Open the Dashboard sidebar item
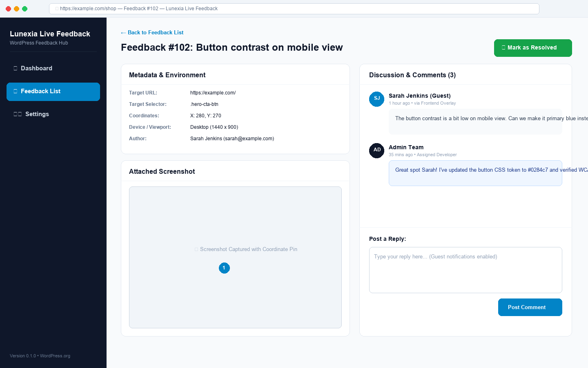Image resolution: width=588 pixels, height=368 pixels. (x=53, y=68)
